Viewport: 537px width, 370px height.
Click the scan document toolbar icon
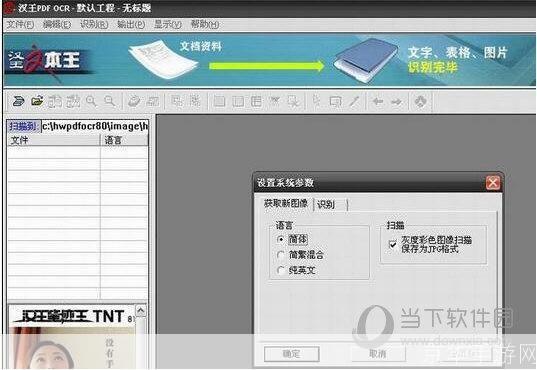[18, 101]
